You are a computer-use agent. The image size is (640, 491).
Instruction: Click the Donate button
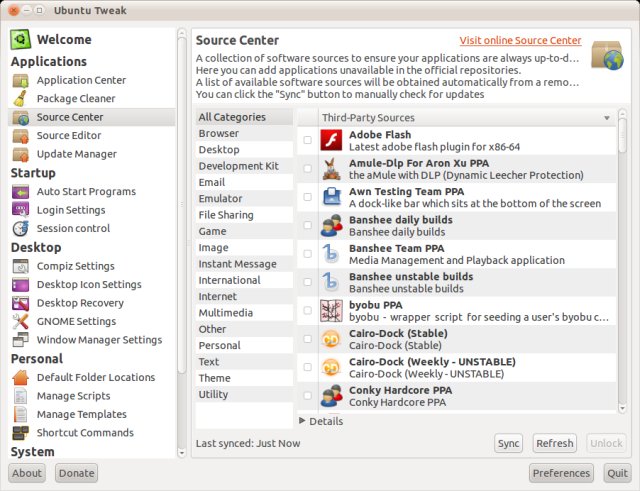point(77,473)
